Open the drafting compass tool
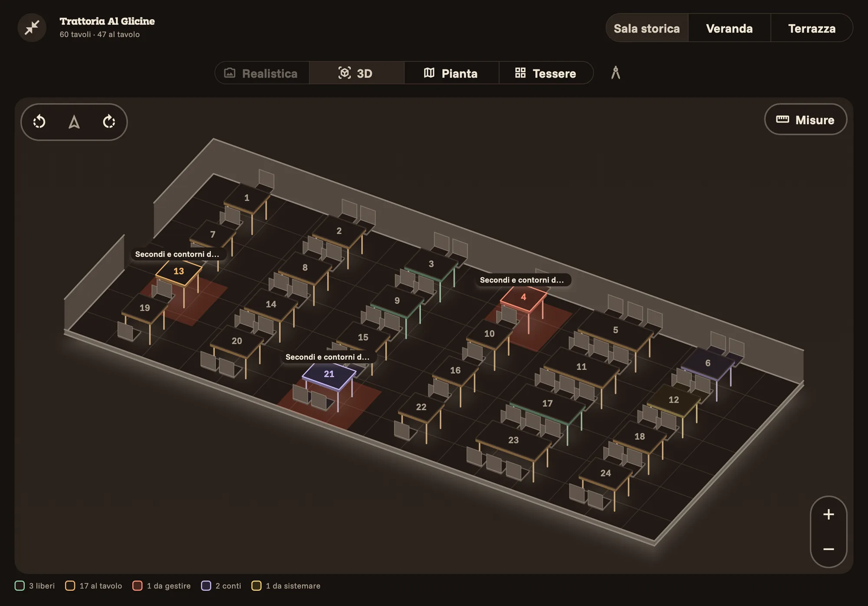Viewport: 868px width, 606px height. point(615,72)
